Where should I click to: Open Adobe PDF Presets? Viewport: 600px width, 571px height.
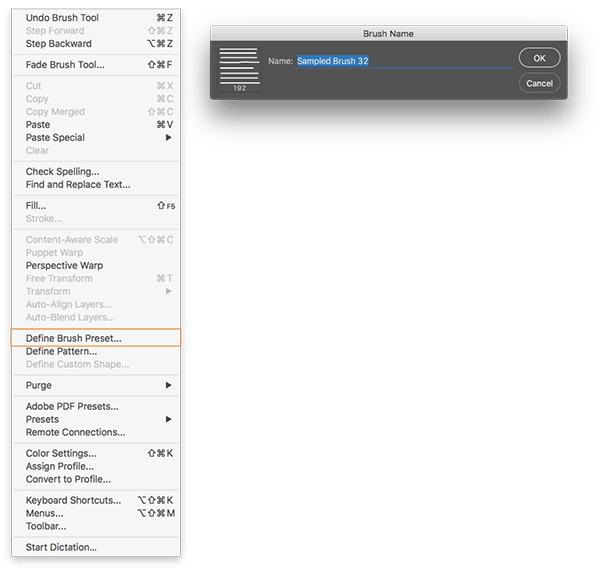[x=96, y=406]
